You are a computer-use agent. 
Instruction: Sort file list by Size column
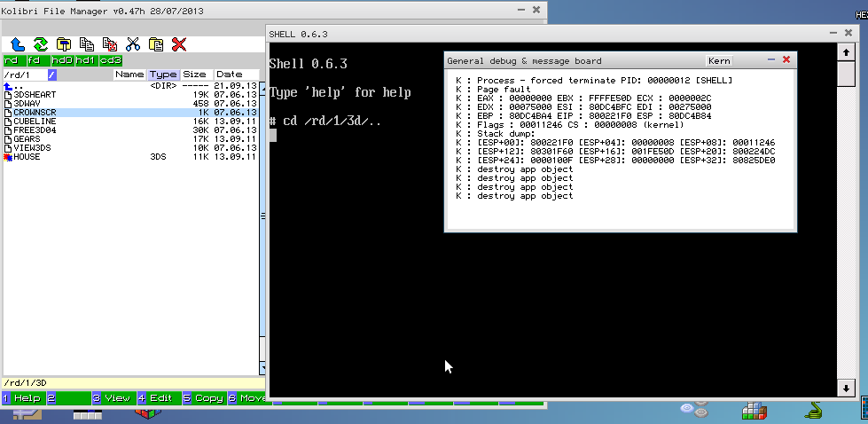click(194, 75)
